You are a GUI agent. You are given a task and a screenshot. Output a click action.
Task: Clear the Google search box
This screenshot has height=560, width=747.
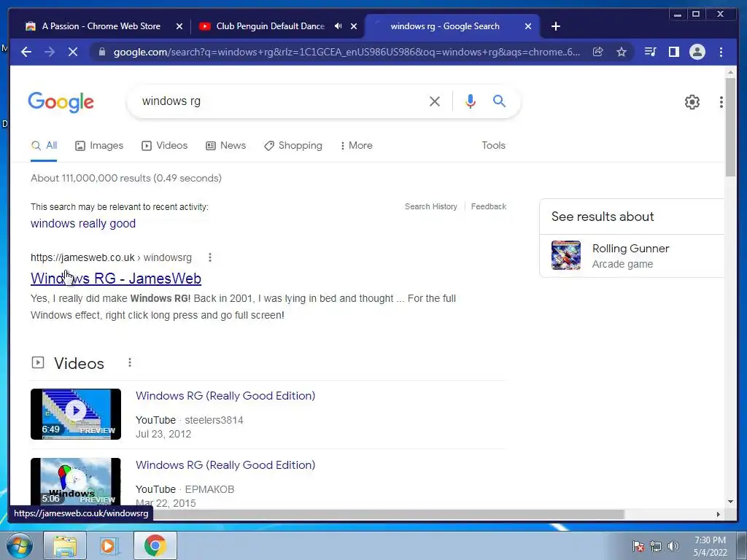(x=435, y=101)
